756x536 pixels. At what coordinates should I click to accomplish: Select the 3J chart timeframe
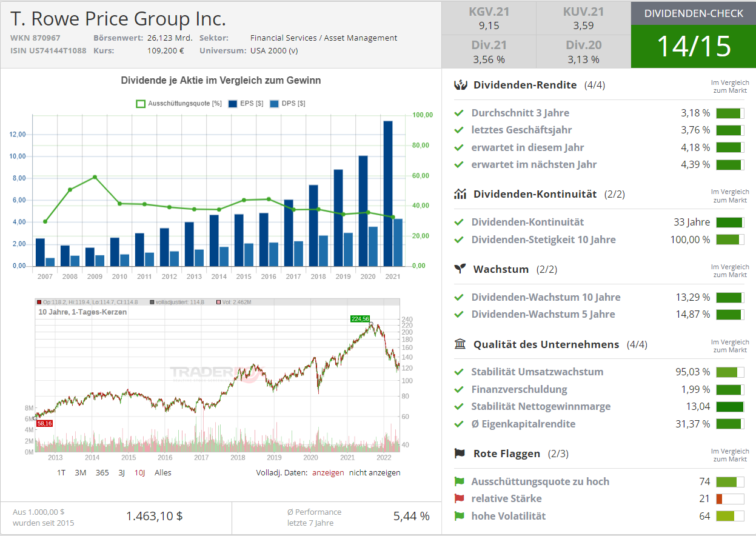121,472
